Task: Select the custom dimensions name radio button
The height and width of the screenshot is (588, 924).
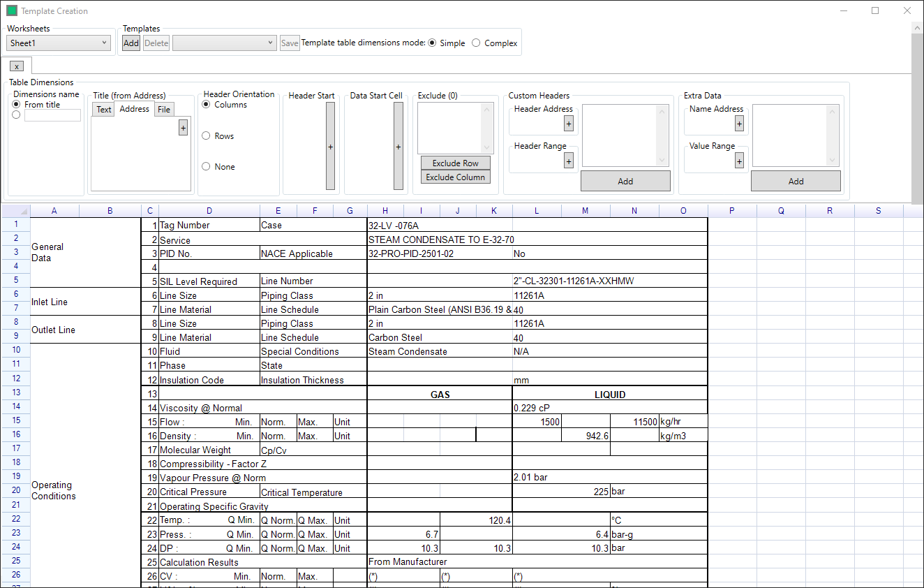Action: pyautogui.click(x=17, y=115)
